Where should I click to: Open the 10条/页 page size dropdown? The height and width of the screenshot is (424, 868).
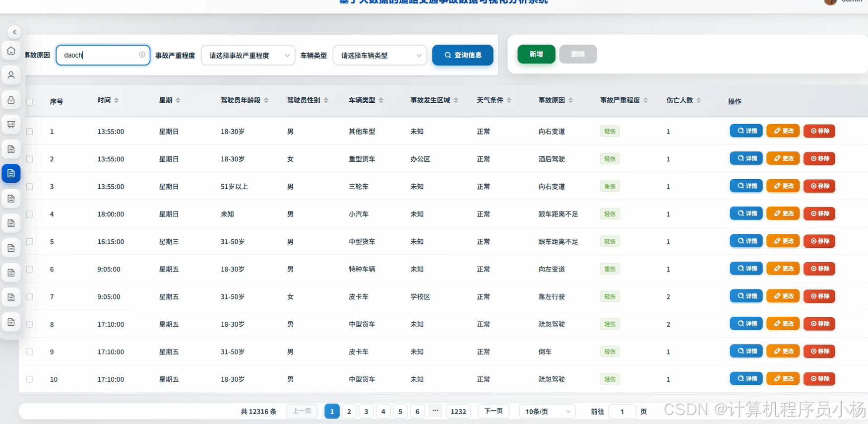(x=548, y=412)
